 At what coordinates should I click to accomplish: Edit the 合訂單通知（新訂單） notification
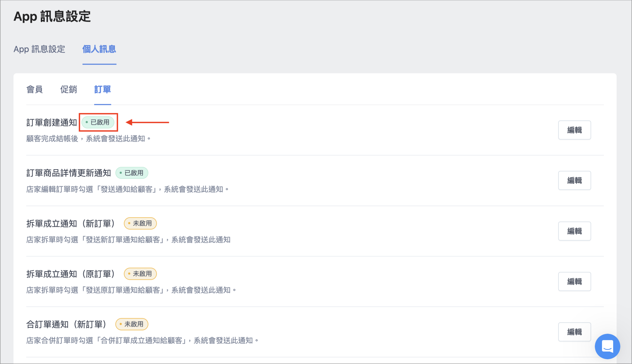574,332
